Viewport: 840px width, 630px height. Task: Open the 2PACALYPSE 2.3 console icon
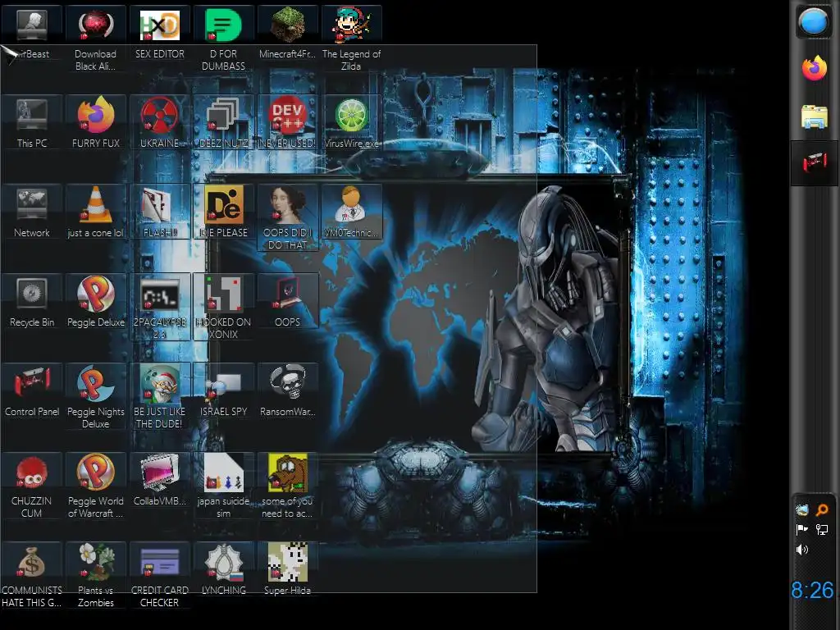(x=160, y=294)
